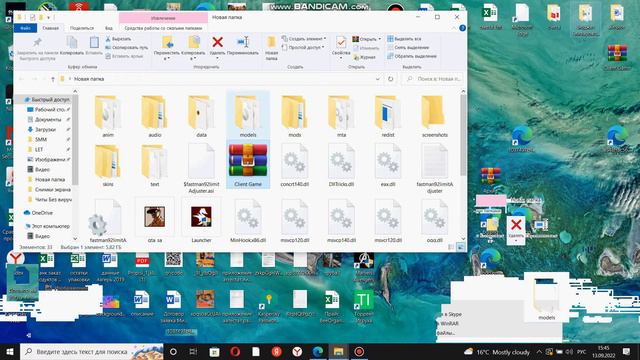Select the screenshots folder
640x360 pixels.
434,116
